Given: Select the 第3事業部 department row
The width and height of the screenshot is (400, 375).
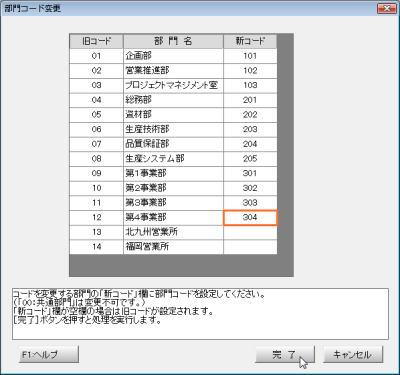Looking at the screenshot, I should click(x=173, y=203).
